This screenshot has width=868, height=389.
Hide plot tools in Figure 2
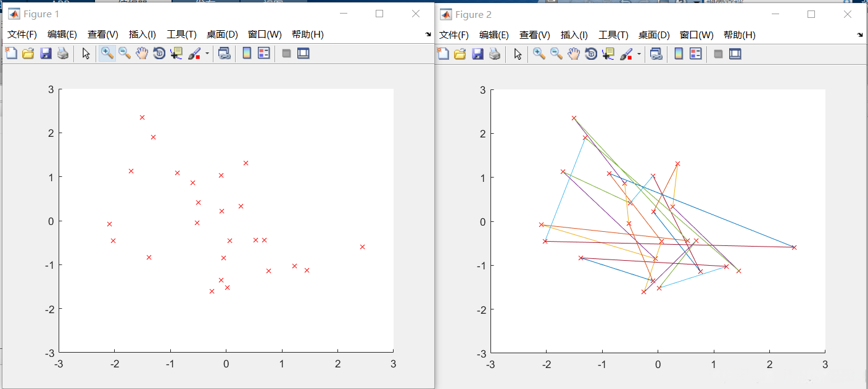718,54
